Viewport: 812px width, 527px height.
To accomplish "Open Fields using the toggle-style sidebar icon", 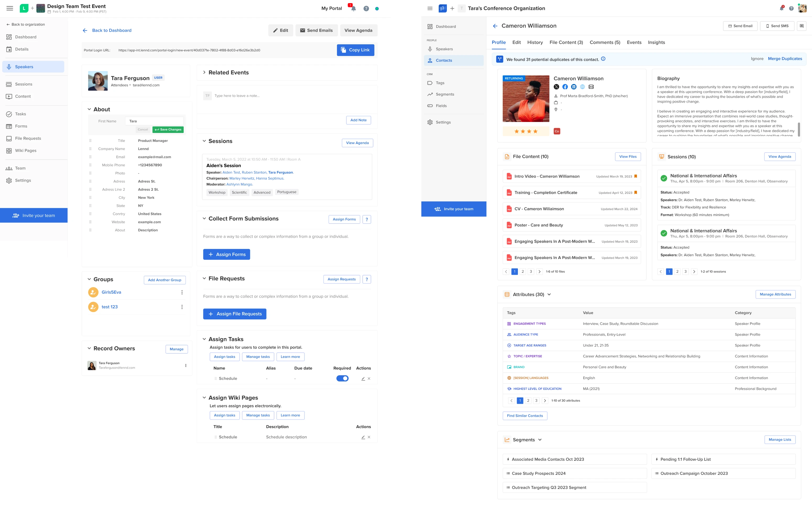I will point(430,106).
